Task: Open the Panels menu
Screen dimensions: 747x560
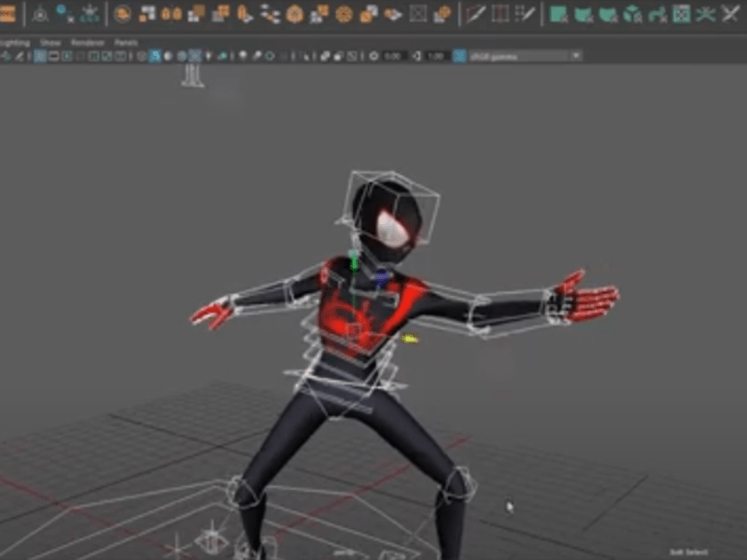Action: pos(126,42)
